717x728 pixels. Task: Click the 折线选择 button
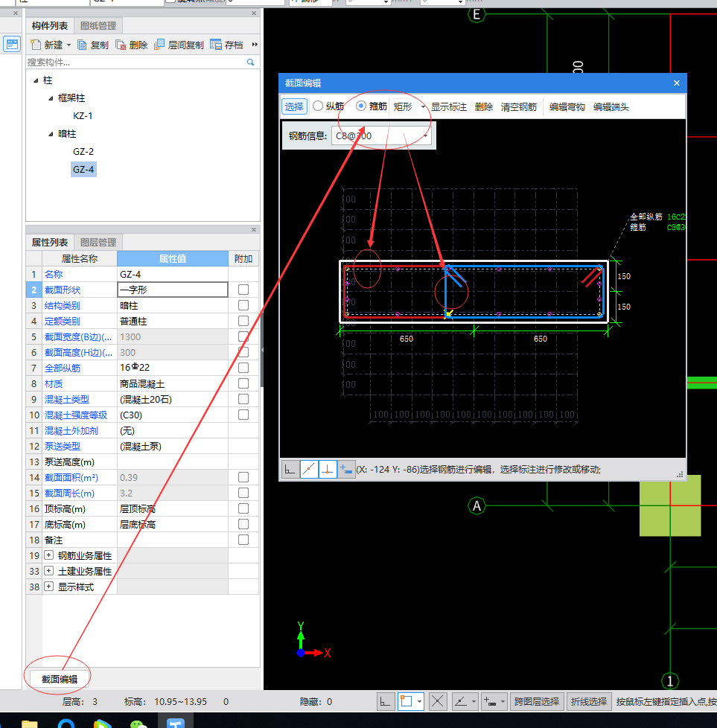coord(589,701)
